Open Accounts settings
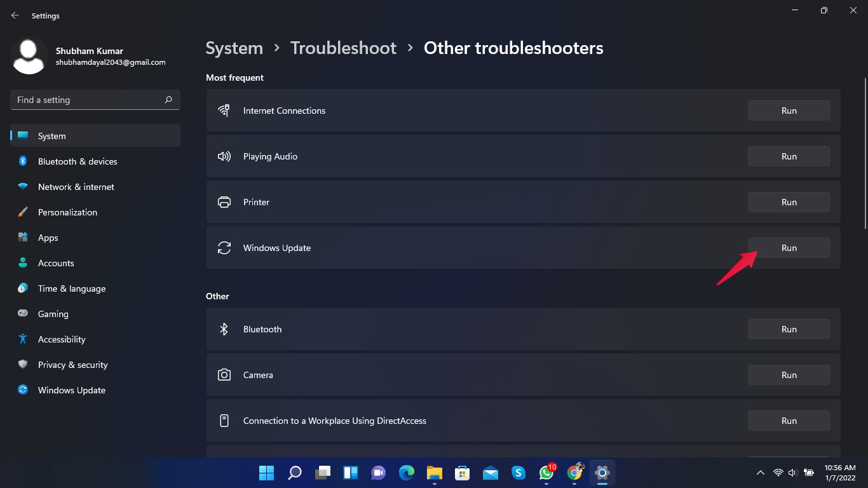This screenshot has width=868, height=488. click(x=56, y=263)
